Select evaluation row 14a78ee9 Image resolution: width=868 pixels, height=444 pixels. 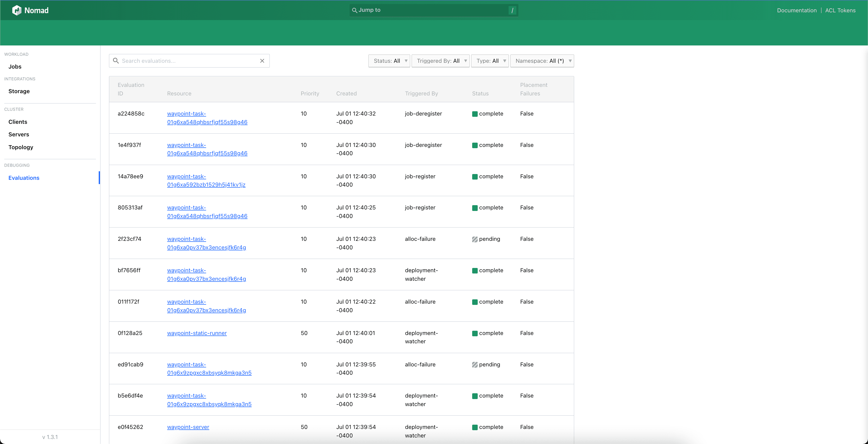130,176
